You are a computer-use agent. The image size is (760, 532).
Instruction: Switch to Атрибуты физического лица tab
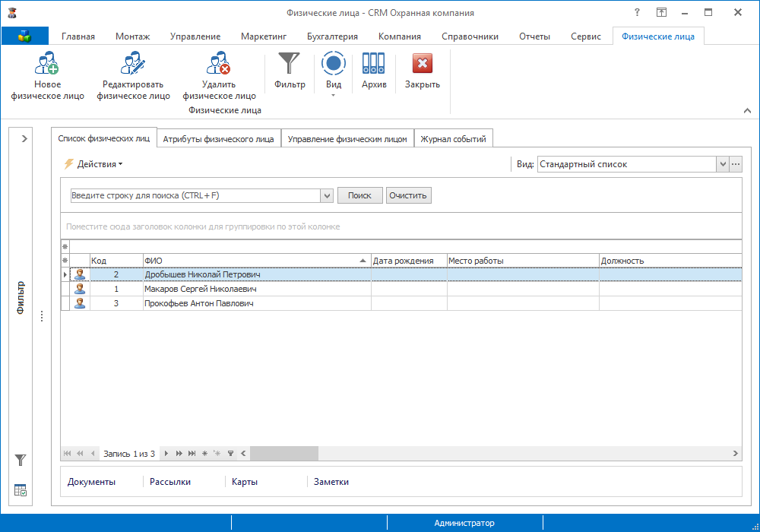coord(218,139)
